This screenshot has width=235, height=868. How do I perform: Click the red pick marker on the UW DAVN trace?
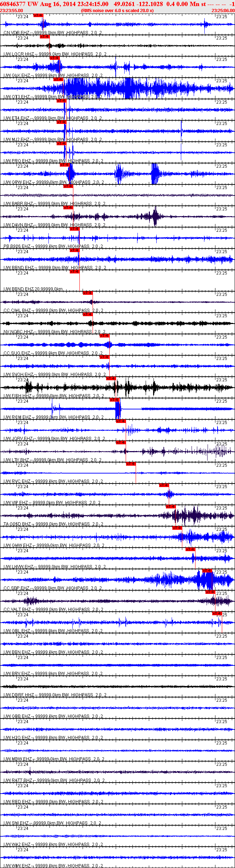click(68, 208)
